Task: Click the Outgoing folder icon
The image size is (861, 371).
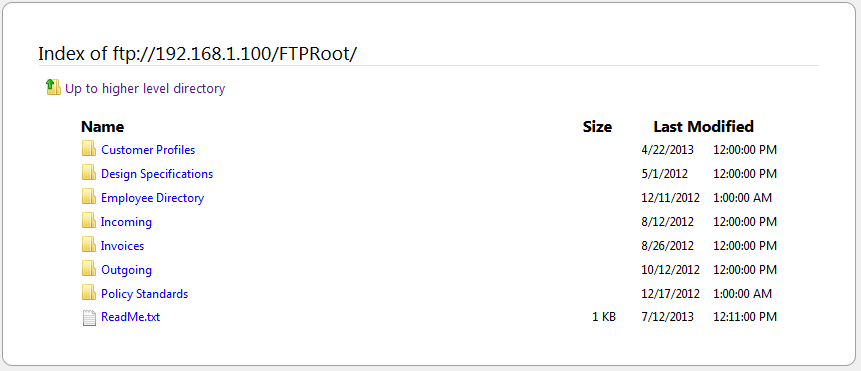Action: click(x=89, y=269)
